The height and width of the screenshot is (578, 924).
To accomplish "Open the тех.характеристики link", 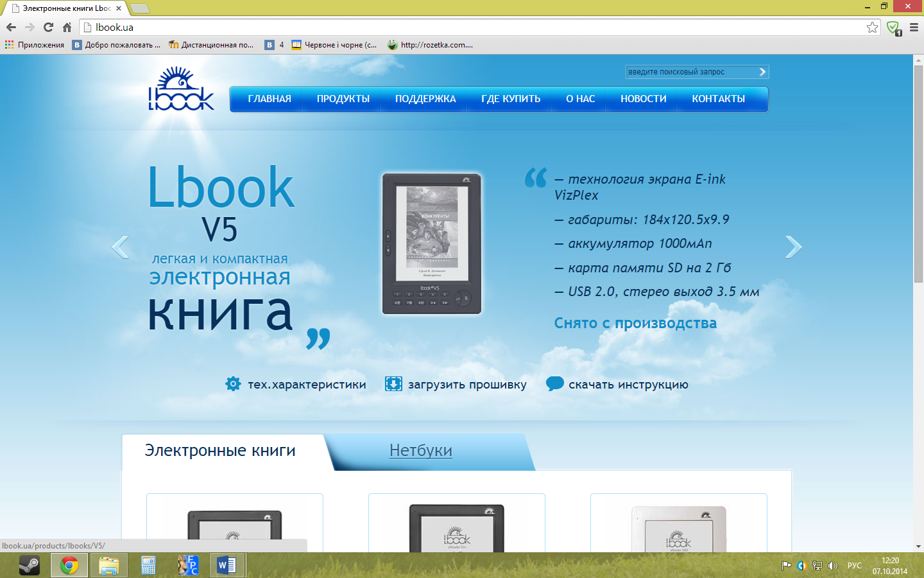I will (x=307, y=385).
